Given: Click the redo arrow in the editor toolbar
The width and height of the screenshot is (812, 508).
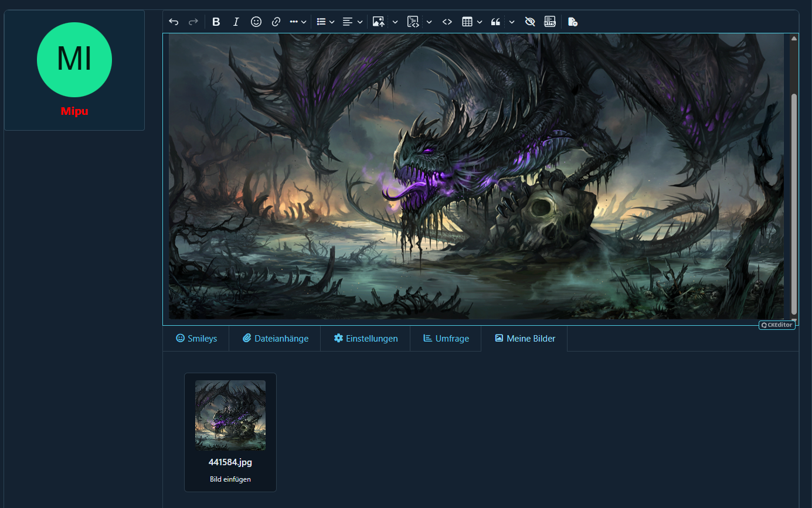Looking at the screenshot, I should (x=193, y=22).
